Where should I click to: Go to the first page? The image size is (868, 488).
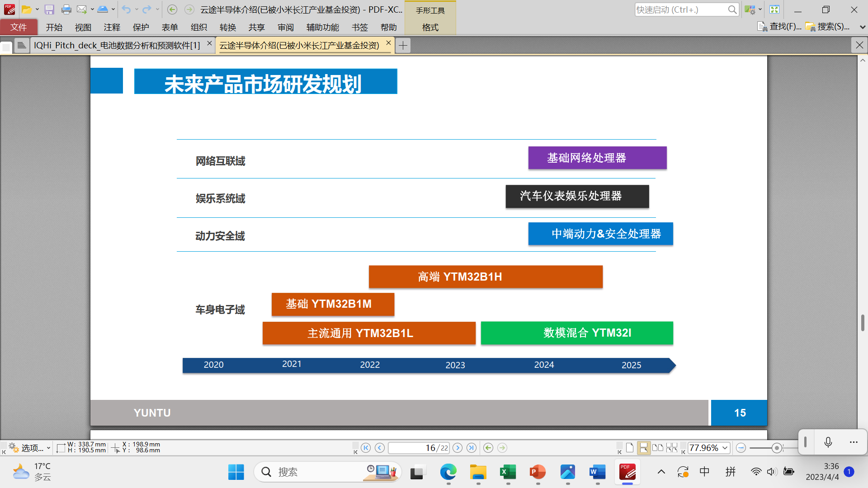[366, 448]
